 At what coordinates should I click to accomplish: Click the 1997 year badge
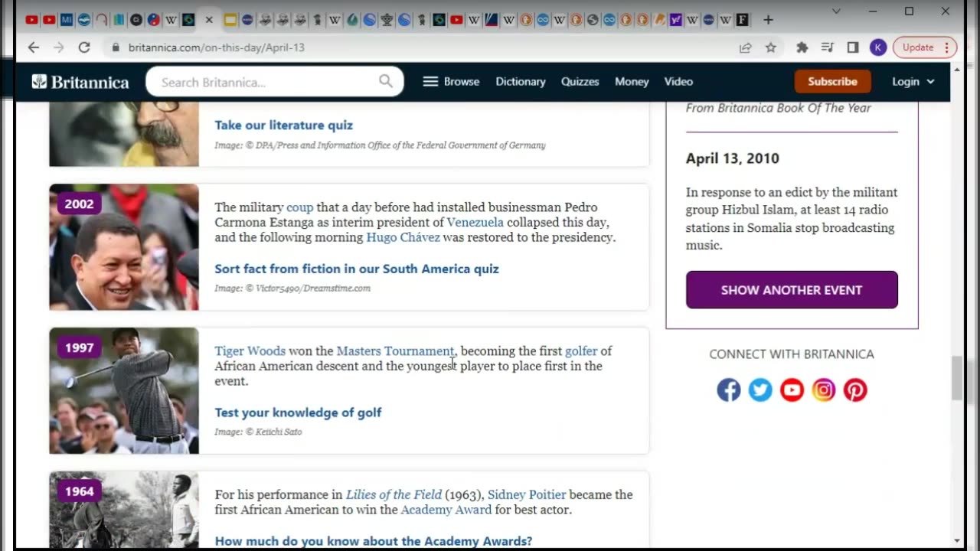[79, 348]
